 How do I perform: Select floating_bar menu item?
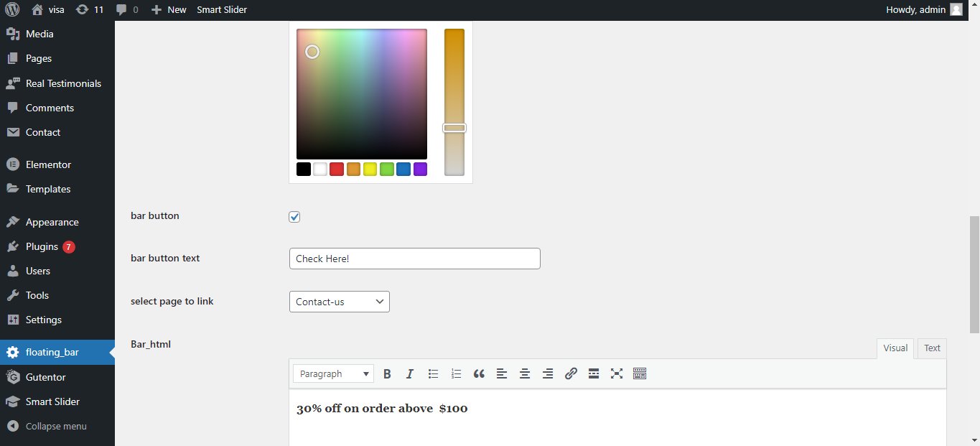pos(57,352)
